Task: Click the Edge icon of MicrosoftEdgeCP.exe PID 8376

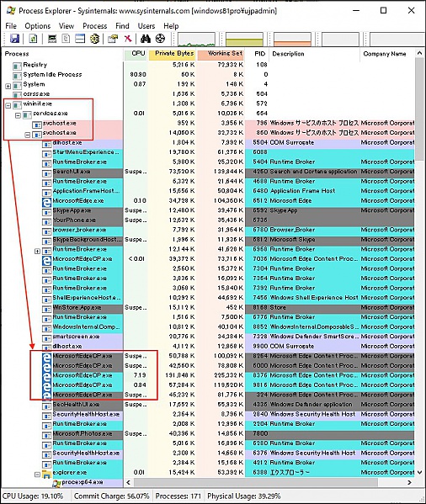Action: pos(47,377)
